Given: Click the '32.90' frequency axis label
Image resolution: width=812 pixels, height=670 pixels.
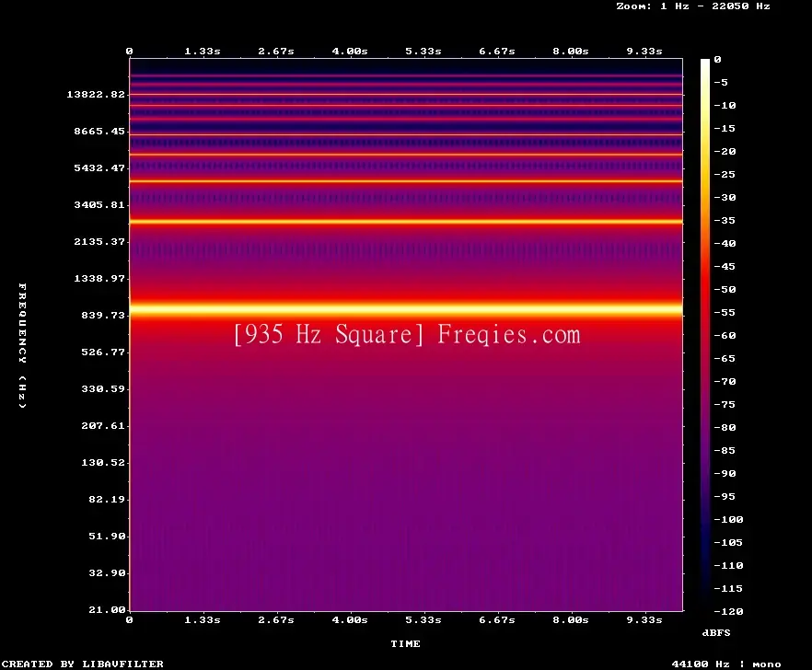Looking at the screenshot, I should point(107,572).
